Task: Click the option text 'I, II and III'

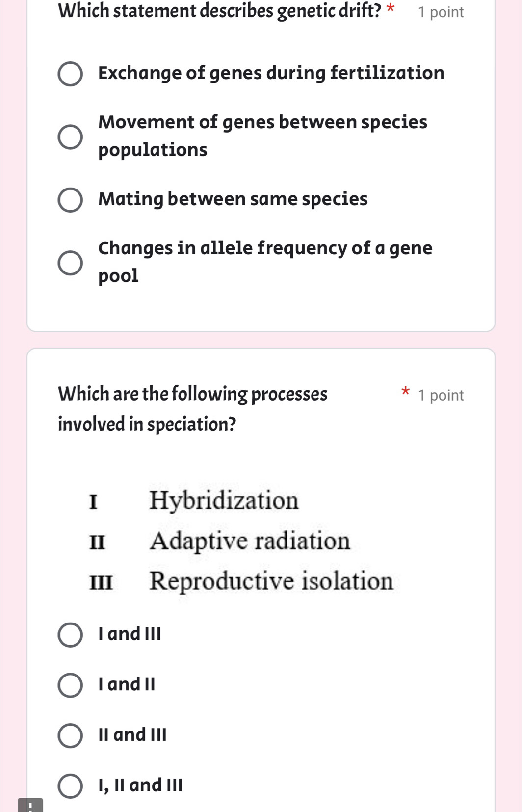Action: [x=139, y=785]
